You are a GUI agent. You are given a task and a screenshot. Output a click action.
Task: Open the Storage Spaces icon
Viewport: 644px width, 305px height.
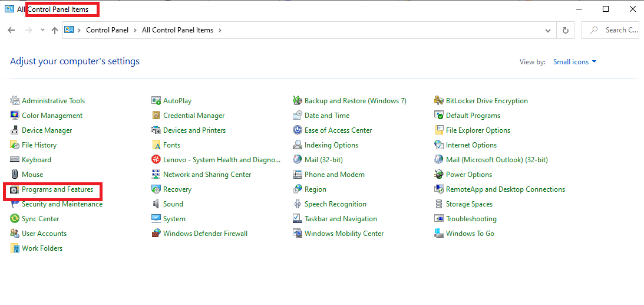439,204
